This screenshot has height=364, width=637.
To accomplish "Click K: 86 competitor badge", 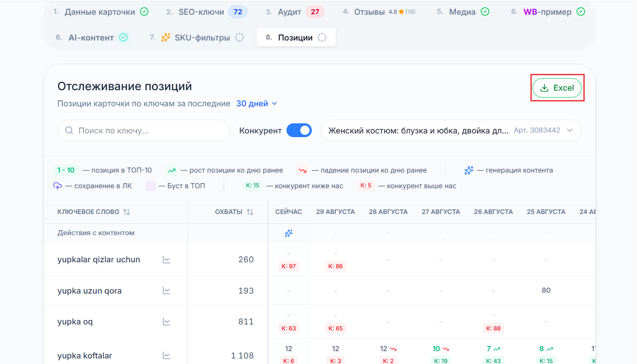I will 336,266.
